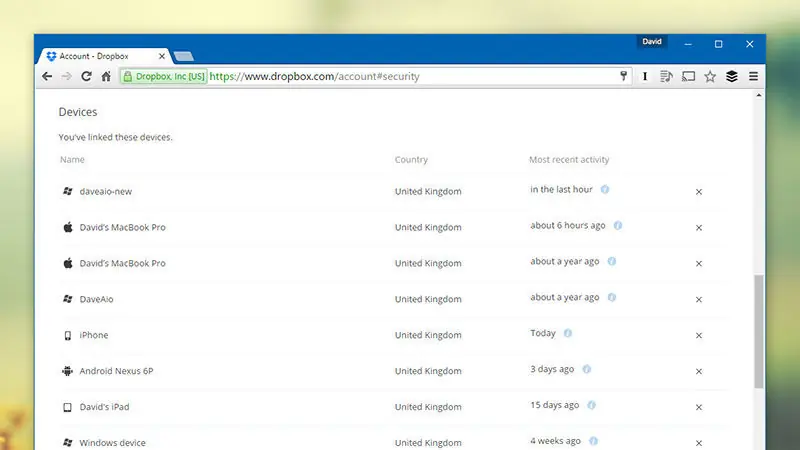
Task: Click the phone icon beside iPhone
Action: (67, 335)
